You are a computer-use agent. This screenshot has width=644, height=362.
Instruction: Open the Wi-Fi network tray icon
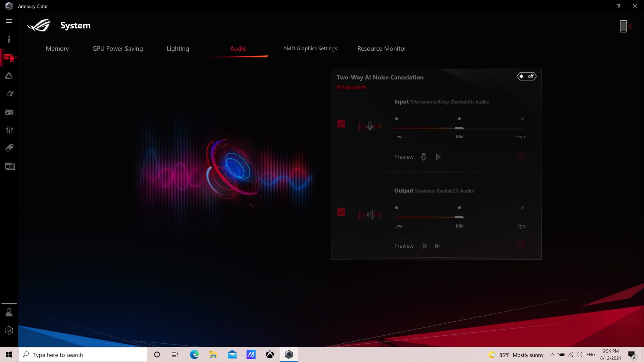pos(571,354)
